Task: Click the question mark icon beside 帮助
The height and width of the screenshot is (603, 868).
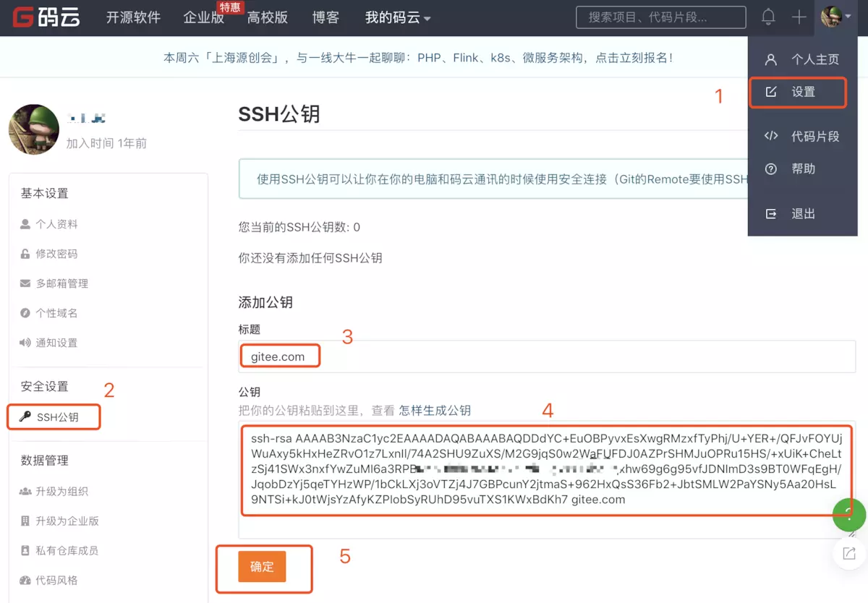Action: (x=771, y=168)
